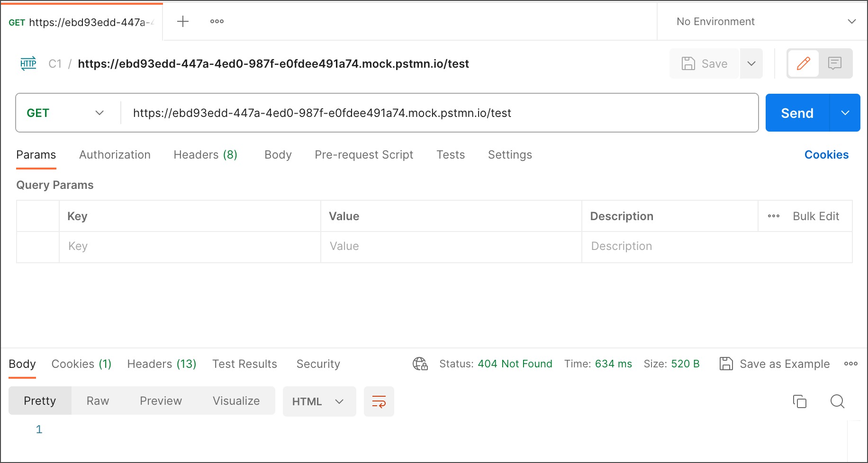Image resolution: width=868 pixels, height=463 pixels.
Task: Open the Headers response tab
Action: point(161,364)
